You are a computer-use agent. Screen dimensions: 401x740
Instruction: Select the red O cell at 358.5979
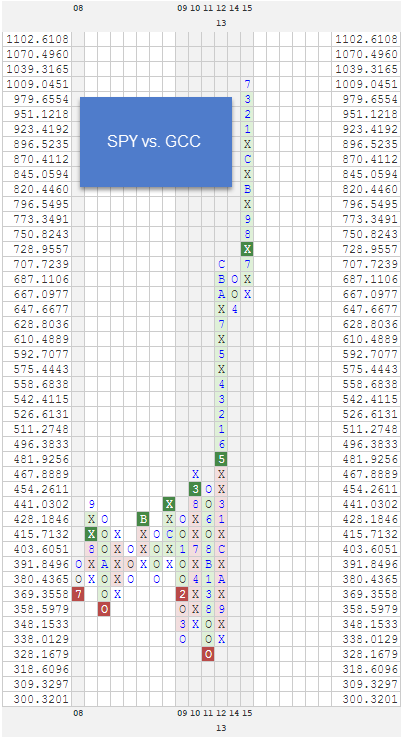[104, 609]
